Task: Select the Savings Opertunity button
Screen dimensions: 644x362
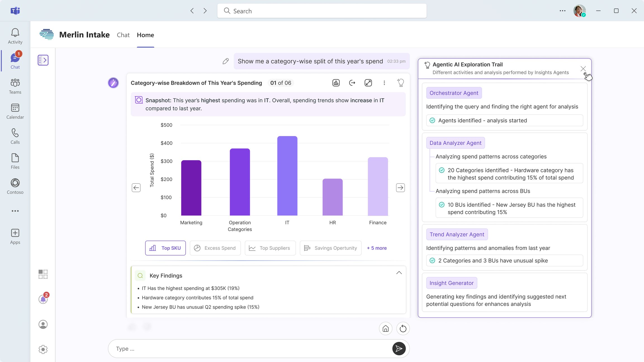Action: point(330,248)
